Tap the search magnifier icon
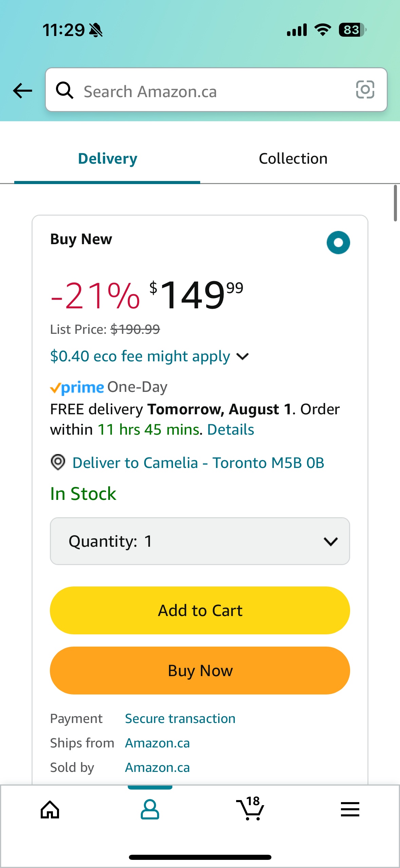This screenshot has width=400, height=868. (x=64, y=90)
